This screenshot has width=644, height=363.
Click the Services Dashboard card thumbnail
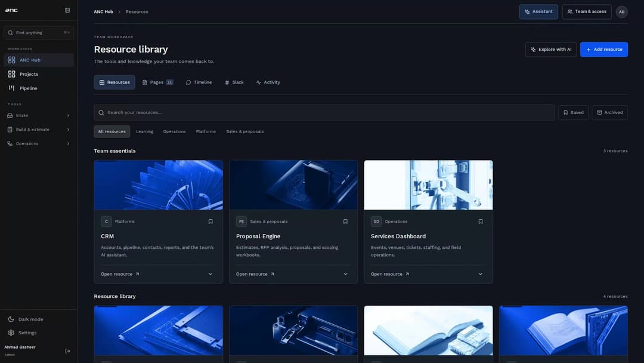(428, 185)
